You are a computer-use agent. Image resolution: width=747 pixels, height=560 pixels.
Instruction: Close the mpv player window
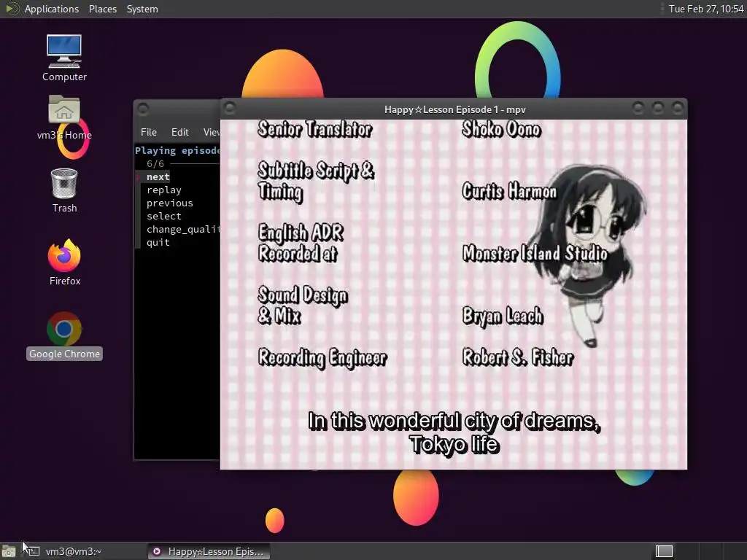coord(677,108)
